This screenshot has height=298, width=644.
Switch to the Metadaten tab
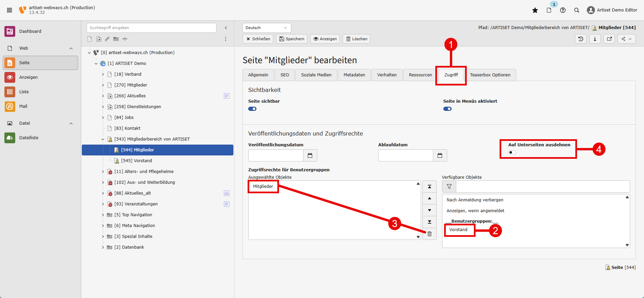click(354, 75)
